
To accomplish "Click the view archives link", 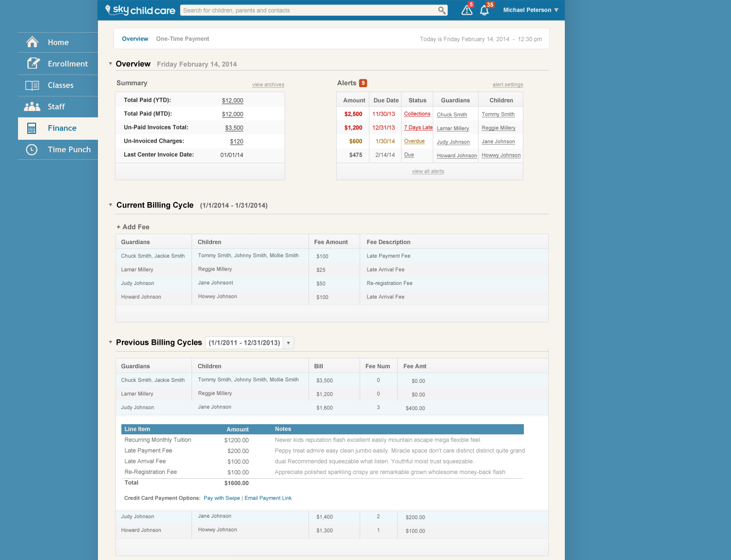I will pyautogui.click(x=268, y=85).
